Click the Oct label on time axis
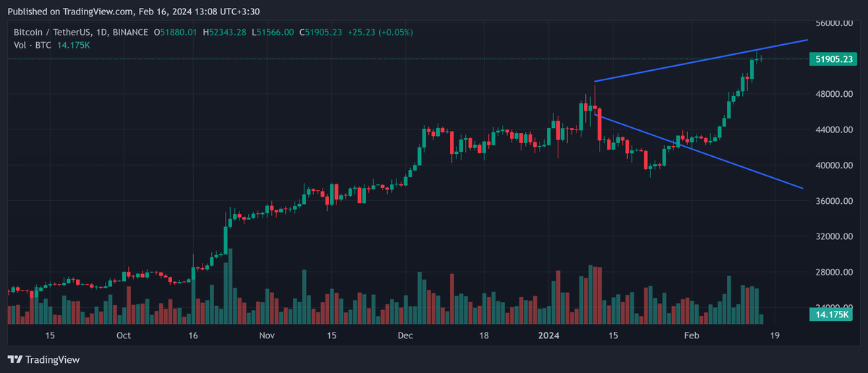Viewport: 868px width, 373px height. [124, 335]
